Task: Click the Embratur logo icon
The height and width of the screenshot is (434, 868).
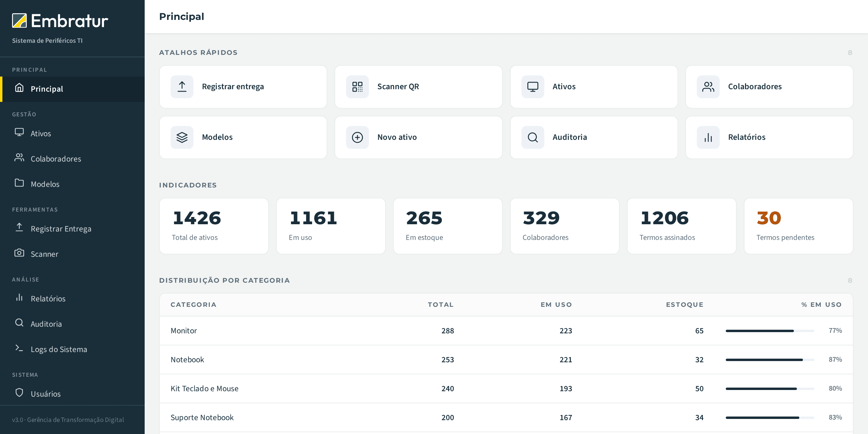Action: [x=19, y=20]
